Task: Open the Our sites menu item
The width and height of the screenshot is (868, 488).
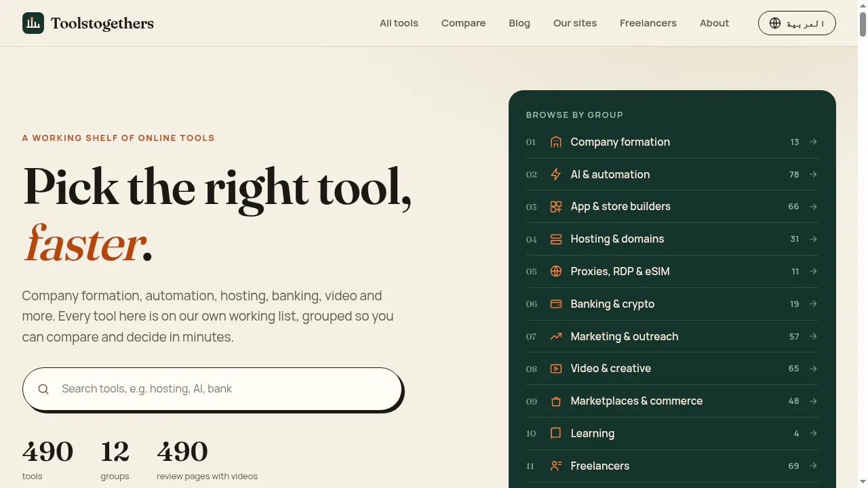Action: tap(575, 23)
